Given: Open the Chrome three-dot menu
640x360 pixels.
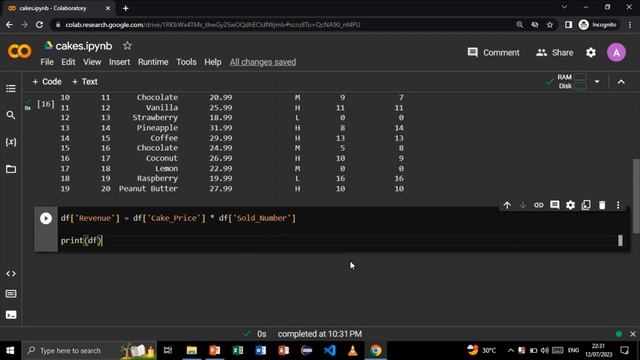Looking at the screenshot, I should pyautogui.click(x=630, y=25).
